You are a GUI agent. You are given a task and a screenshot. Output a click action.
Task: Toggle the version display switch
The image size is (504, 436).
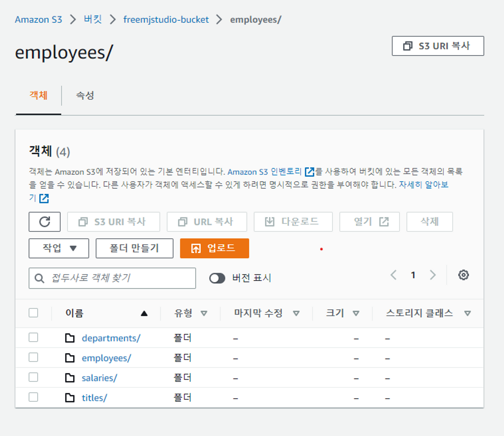pyautogui.click(x=217, y=278)
